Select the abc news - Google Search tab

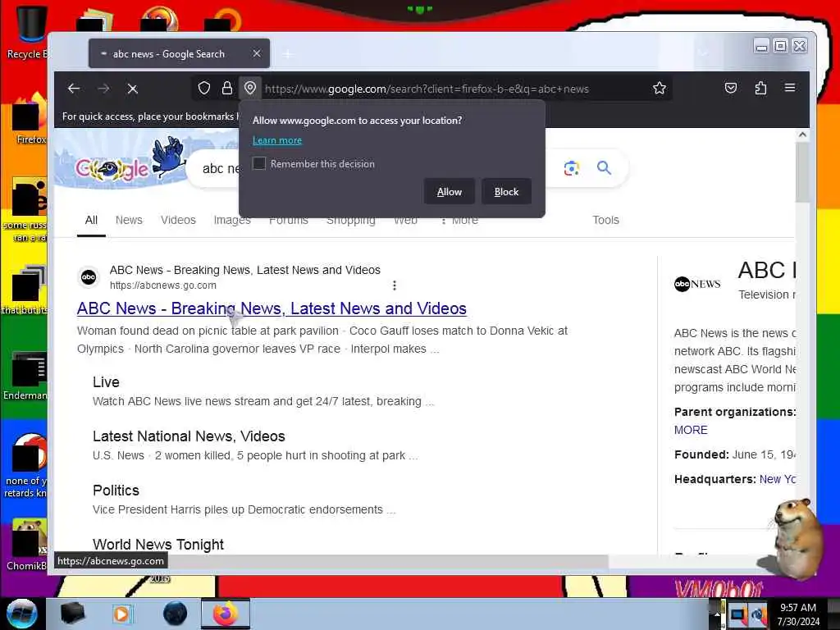[x=179, y=53]
